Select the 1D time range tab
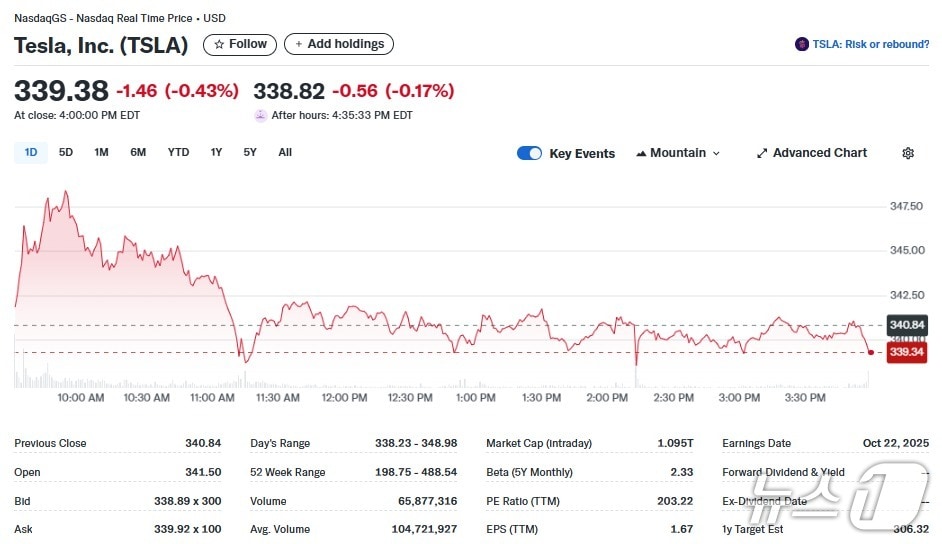 click(x=30, y=152)
